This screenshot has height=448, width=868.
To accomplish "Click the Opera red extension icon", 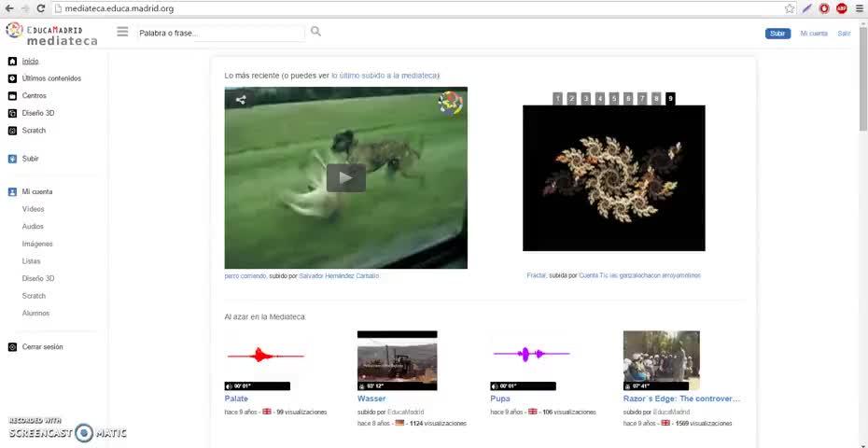I will tap(824, 8).
